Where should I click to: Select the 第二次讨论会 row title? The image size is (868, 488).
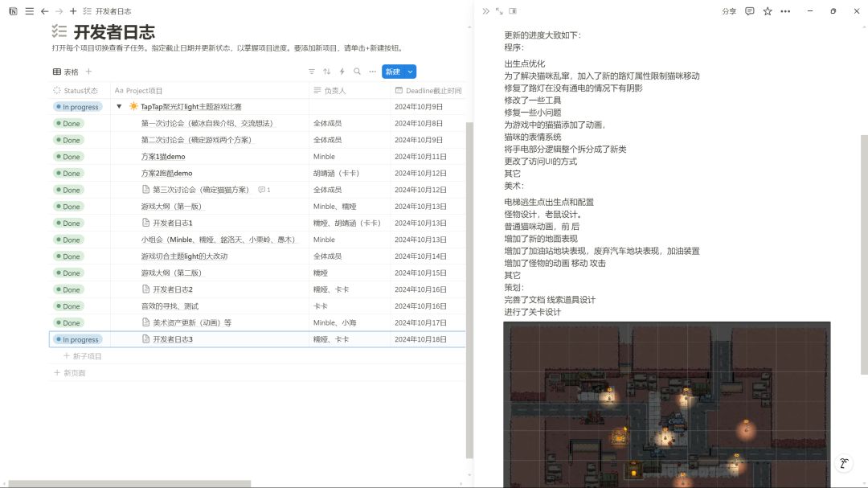(197, 140)
